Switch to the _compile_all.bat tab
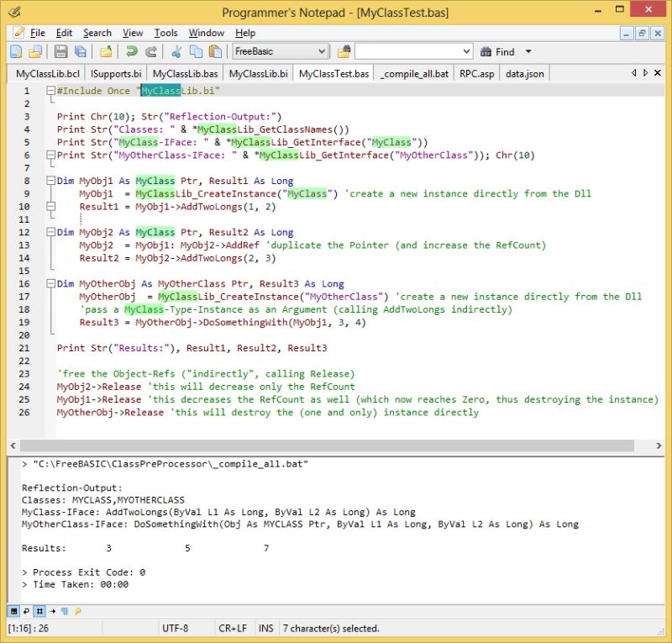 pyautogui.click(x=414, y=74)
